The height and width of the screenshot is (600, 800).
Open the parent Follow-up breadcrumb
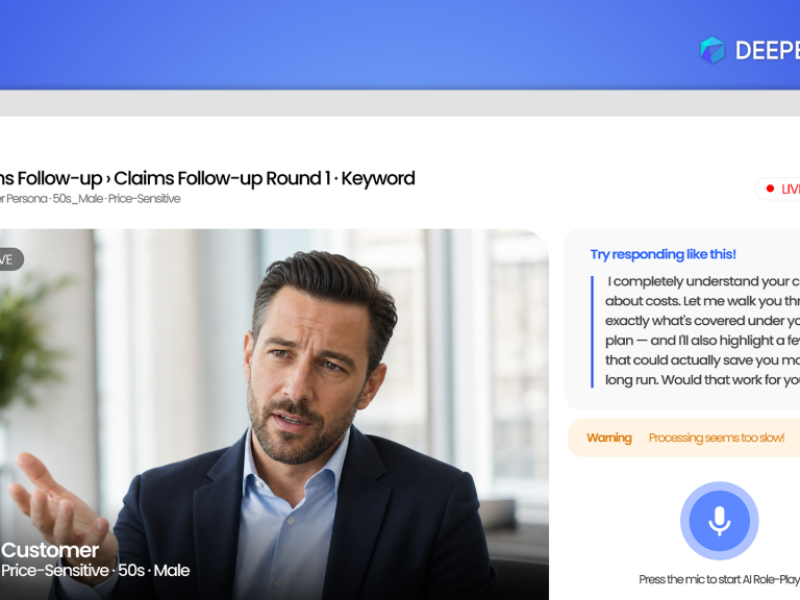(51, 179)
